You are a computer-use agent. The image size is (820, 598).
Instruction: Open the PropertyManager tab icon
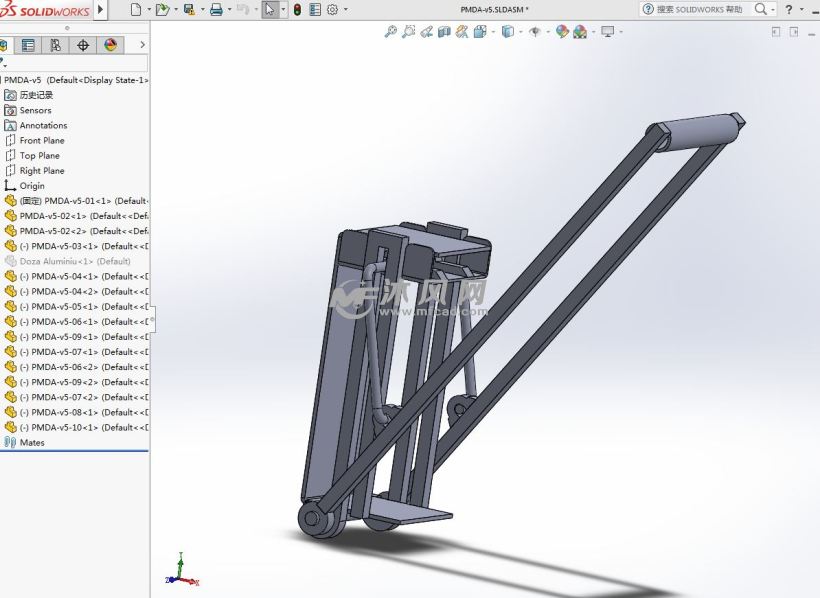click(28, 45)
